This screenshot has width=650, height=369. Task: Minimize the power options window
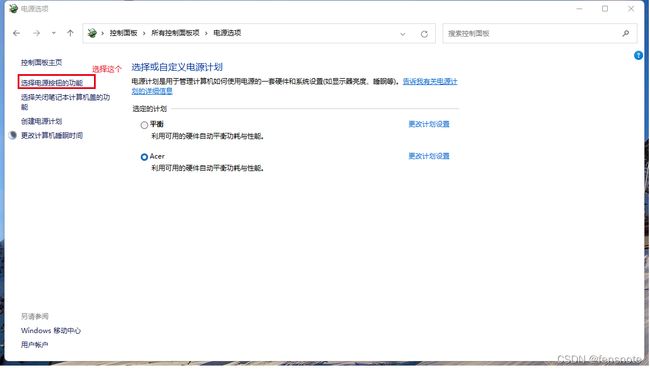pyautogui.click(x=580, y=9)
